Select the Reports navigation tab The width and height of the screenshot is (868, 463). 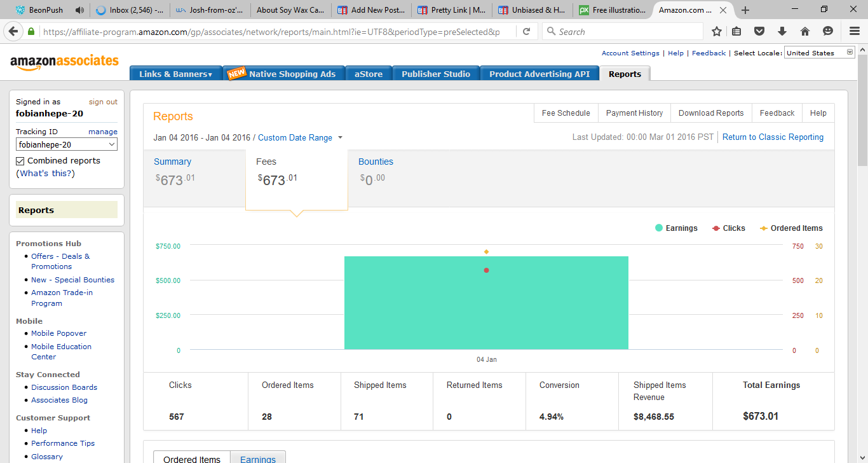(625, 74)
